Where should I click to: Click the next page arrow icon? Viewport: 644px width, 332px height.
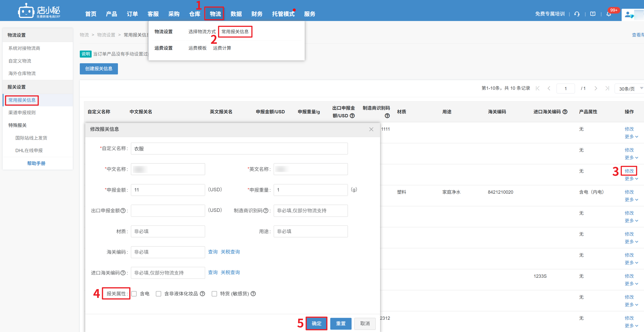coord(596,88)
